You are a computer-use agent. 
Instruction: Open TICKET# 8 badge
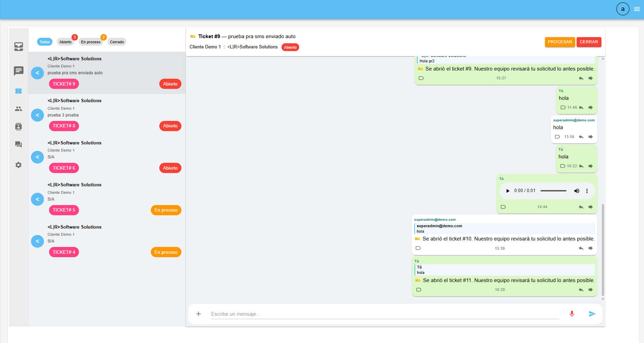tap(64, 126)
